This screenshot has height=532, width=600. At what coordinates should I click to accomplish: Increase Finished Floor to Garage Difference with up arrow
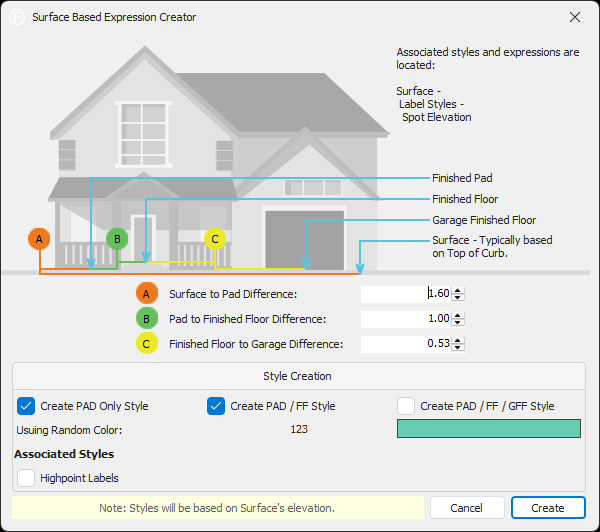(x=458, y=340)
